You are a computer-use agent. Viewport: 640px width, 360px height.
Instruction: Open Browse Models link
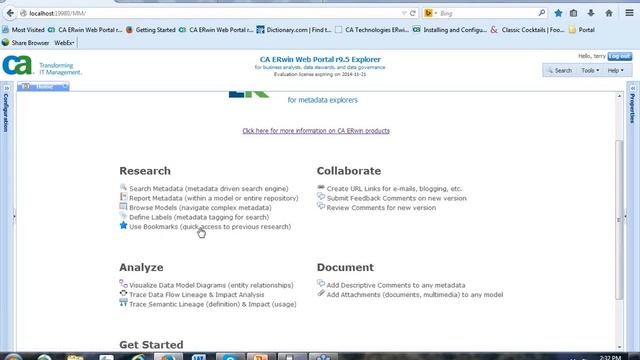200,207
